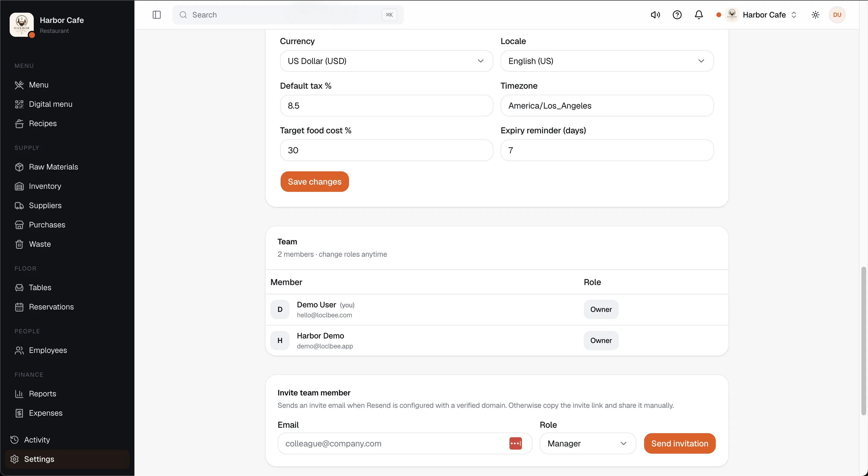Image resolution: width=868 pixels, height=476 pixels.
Task: Focus the Search field
Action: pyautogui.click(x=288, y=15)
